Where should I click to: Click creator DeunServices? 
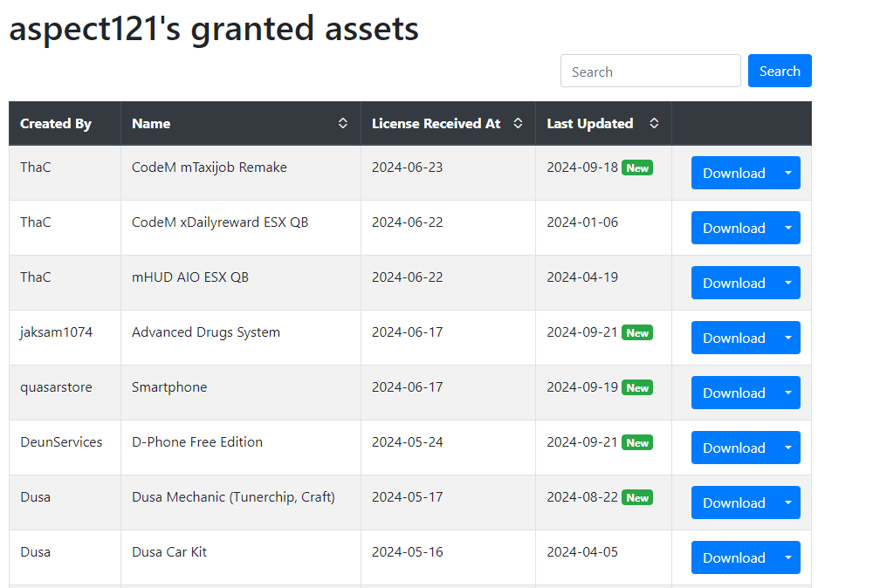point(61,442)
